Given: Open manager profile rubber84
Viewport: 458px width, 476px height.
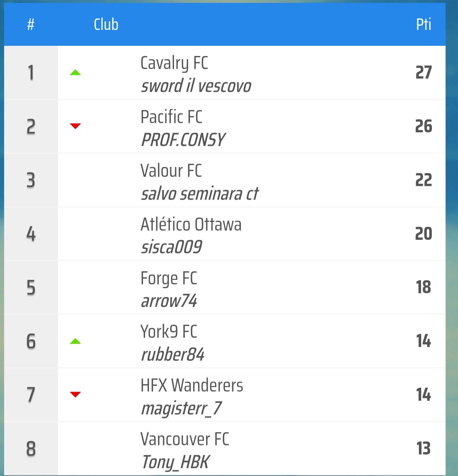Looking at the screenshot, I should point(172,355).
